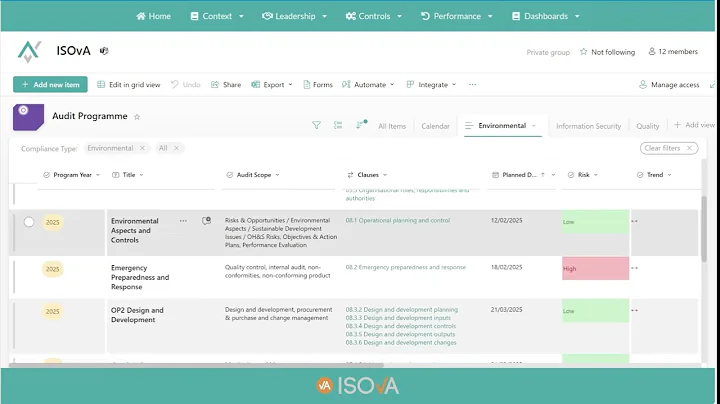Open the Environmental Aspects row actions ellipsis

[183, 221]
